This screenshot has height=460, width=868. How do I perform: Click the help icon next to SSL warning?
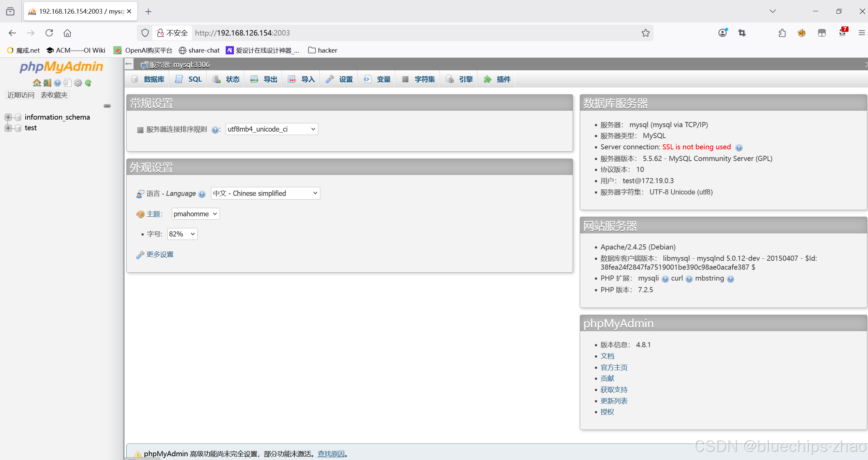click(739, 148)
